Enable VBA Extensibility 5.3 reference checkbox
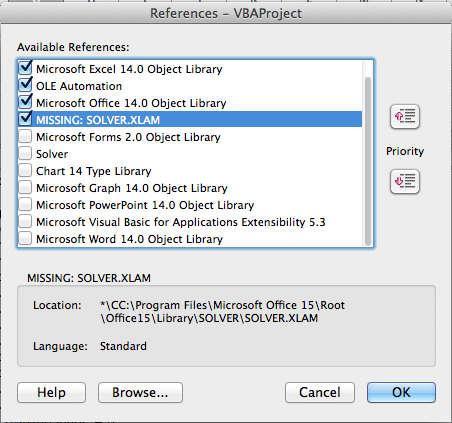Viewport: 452px width, 423px height. (25, 221)
